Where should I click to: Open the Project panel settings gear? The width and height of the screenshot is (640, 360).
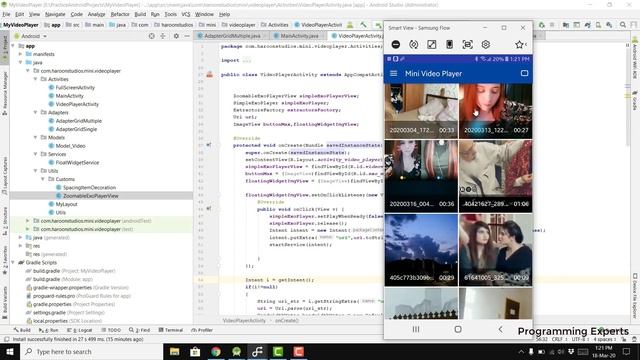point(176,36)
